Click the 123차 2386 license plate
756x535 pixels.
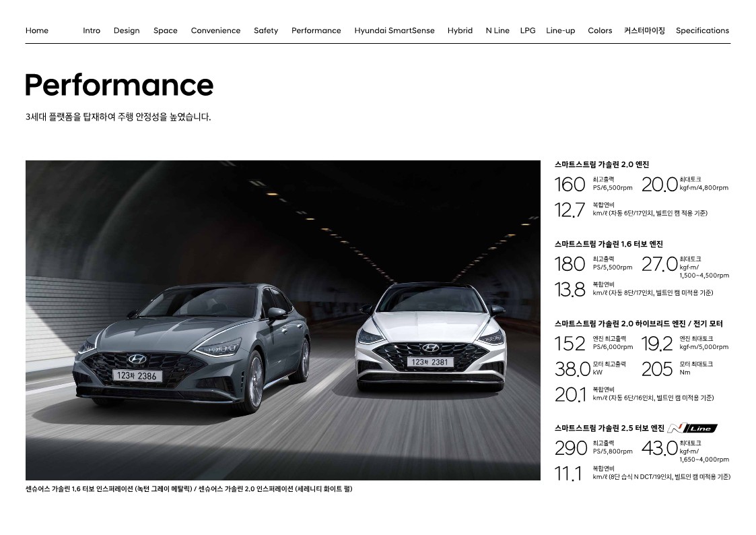point(137,376)
